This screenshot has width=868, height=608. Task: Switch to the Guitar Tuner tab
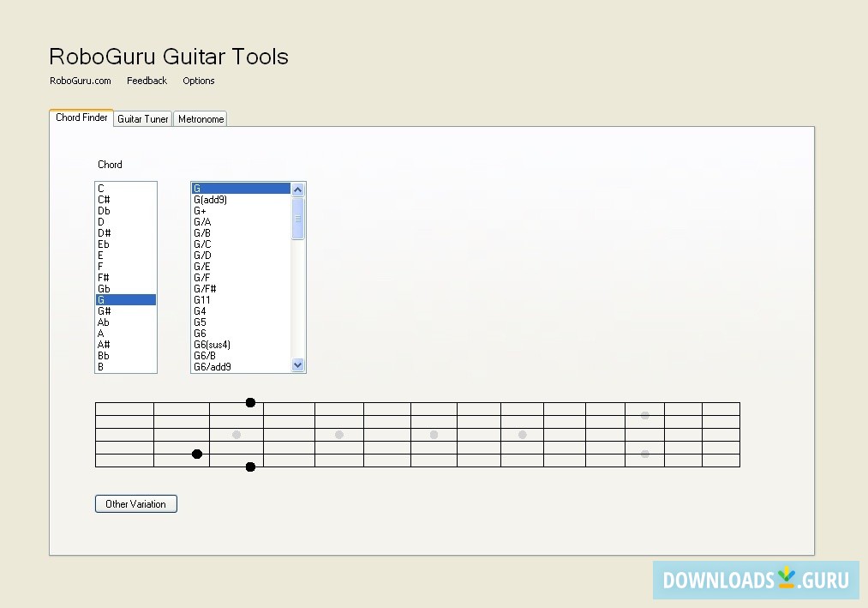(143, 118)
